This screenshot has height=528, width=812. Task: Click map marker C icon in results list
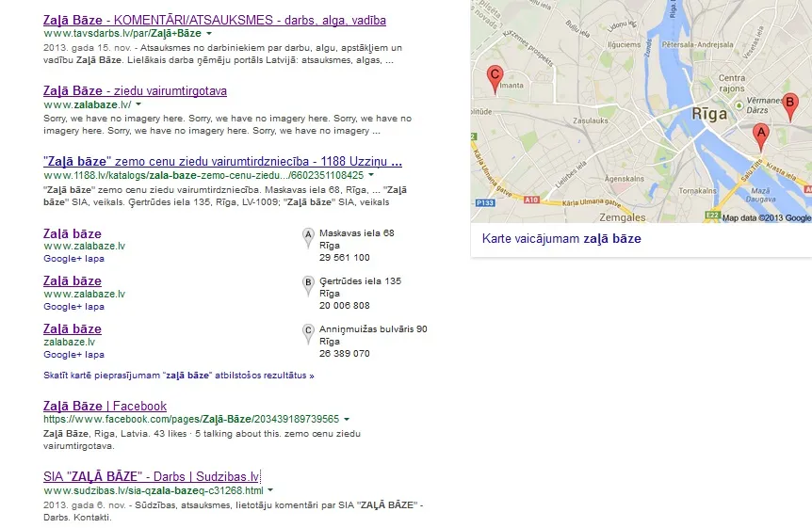308,334
